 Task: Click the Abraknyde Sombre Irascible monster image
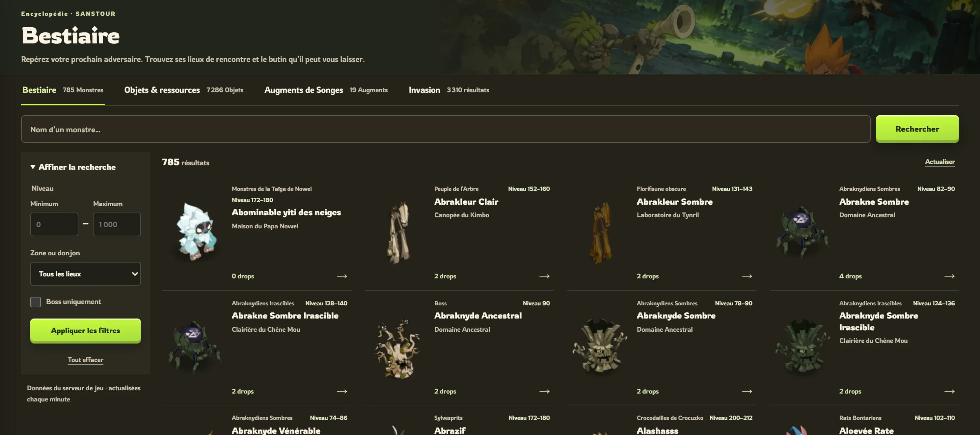coord(803,346)
